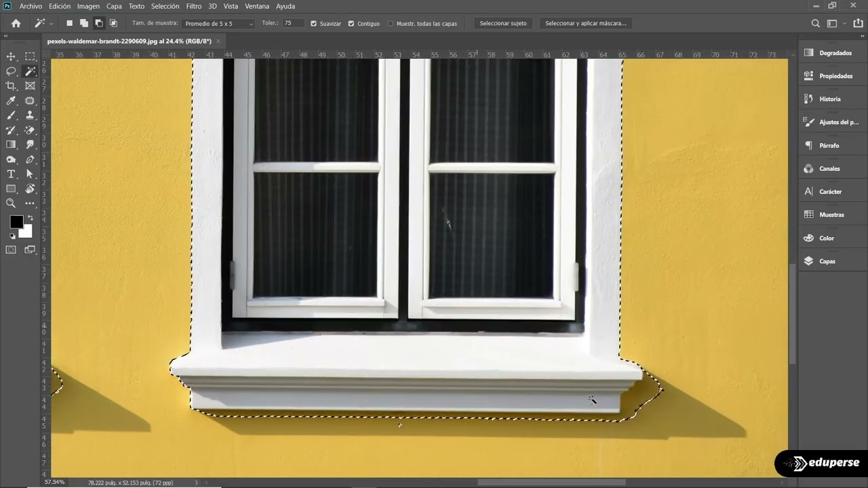Select the Rectangular Marquee tool
Image resolution: width=868 pixels, height=488 pixels.
click(30, 56)
